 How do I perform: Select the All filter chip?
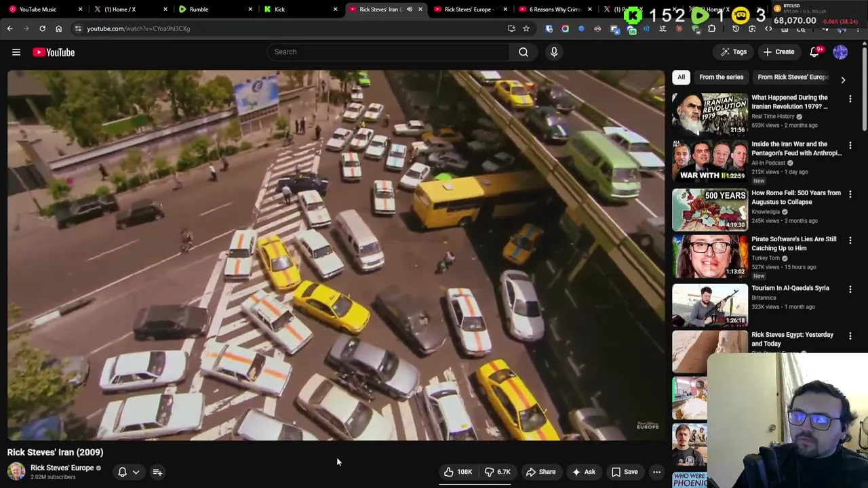point(681,77)
